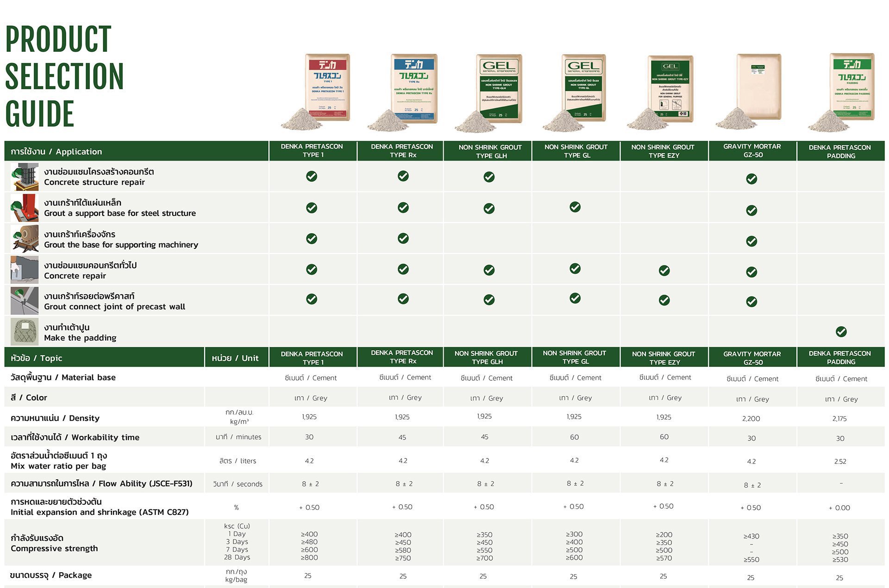Screen dimensions: 889x588
Task: Click the liters unit cell
Action: pyautogui.click(x=238, y=461)
